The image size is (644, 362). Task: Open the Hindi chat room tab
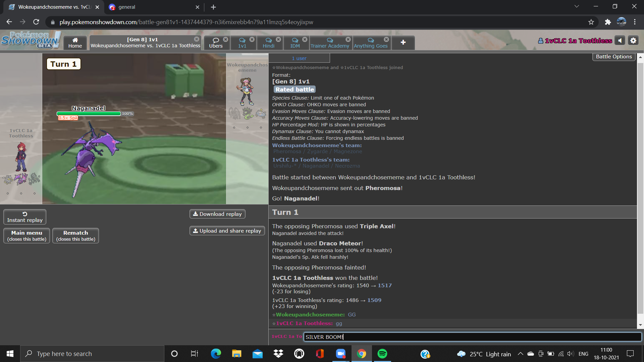pyautogui.click(x=268, y=43)
